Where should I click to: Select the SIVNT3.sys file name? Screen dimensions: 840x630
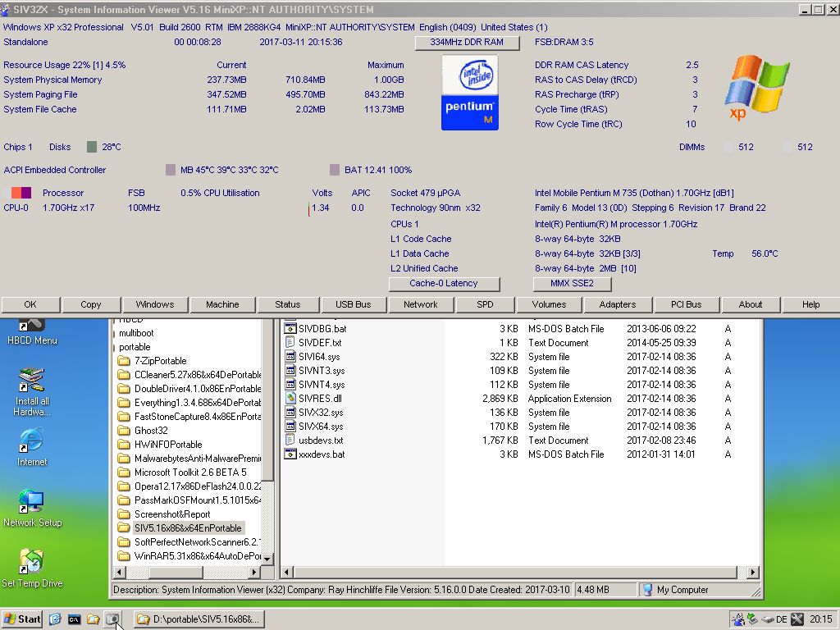click(322, 370)
